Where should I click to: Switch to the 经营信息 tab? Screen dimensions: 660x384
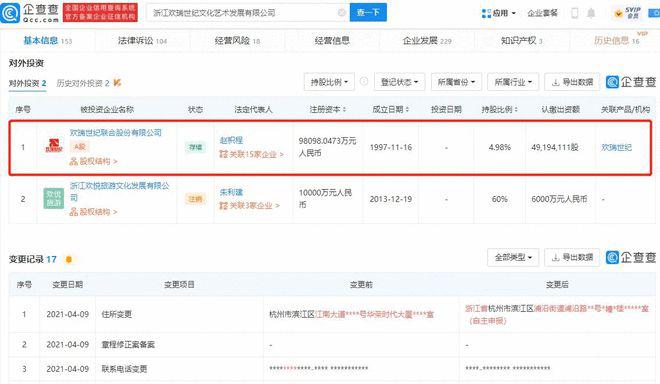coord(332,40)
